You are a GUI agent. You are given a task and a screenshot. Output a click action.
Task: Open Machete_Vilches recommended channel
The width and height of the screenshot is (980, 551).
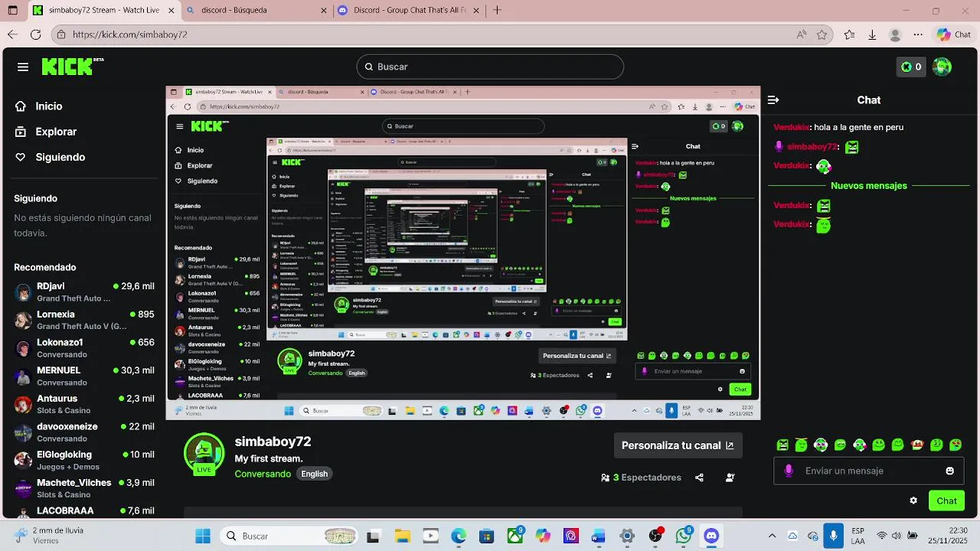84,488
